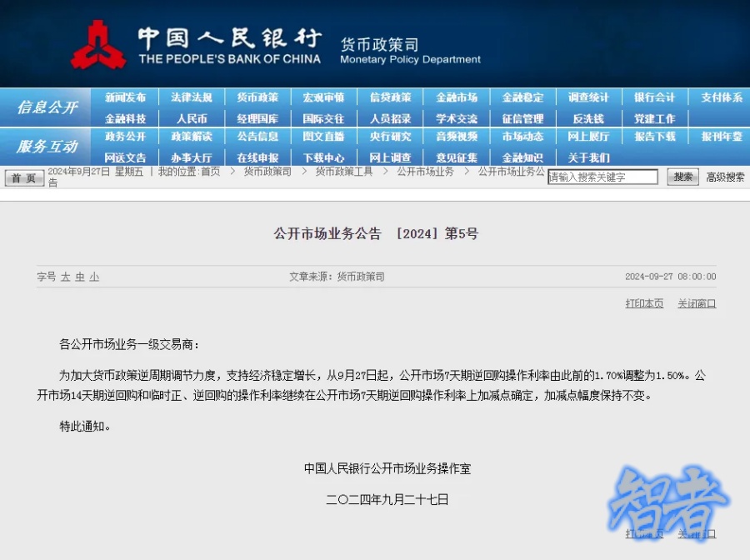Select the 货币政策 navigation menu item
Screen dimensions: 750x560
click(258, 97)
